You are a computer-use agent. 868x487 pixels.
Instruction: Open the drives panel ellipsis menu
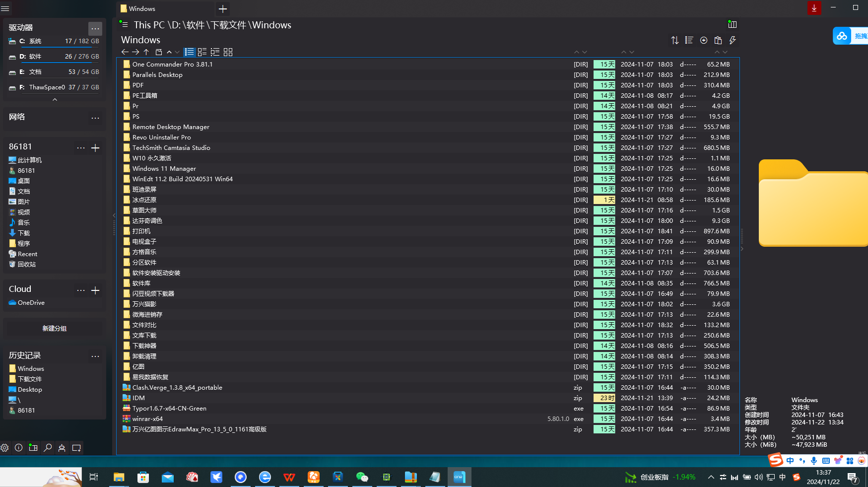95,28
